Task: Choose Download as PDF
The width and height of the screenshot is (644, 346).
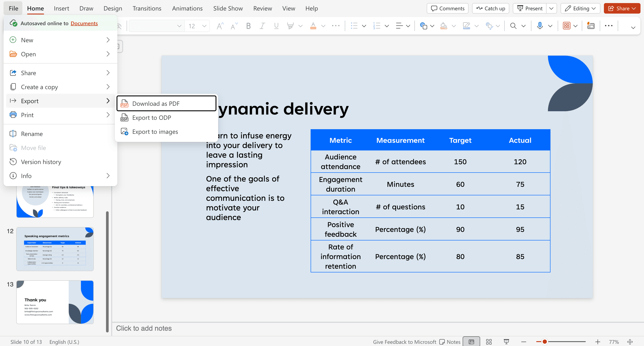Action: tap(166, 103)
